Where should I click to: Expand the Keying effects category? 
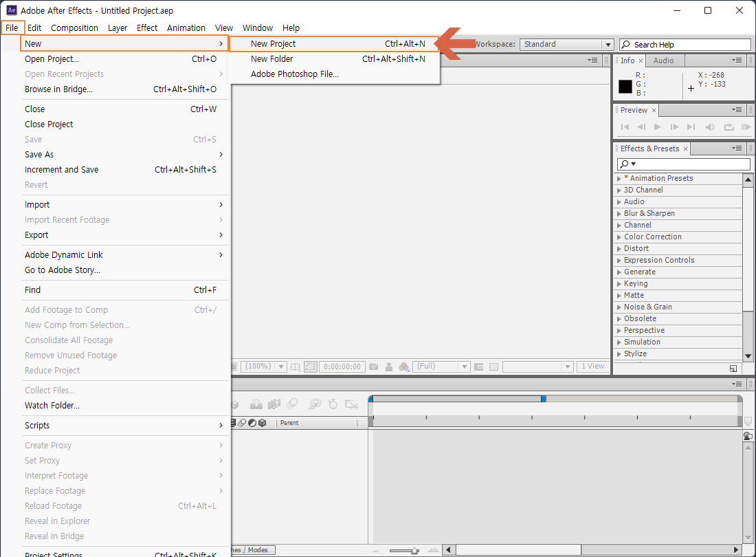pyautogui.click(x=619, y=283)
